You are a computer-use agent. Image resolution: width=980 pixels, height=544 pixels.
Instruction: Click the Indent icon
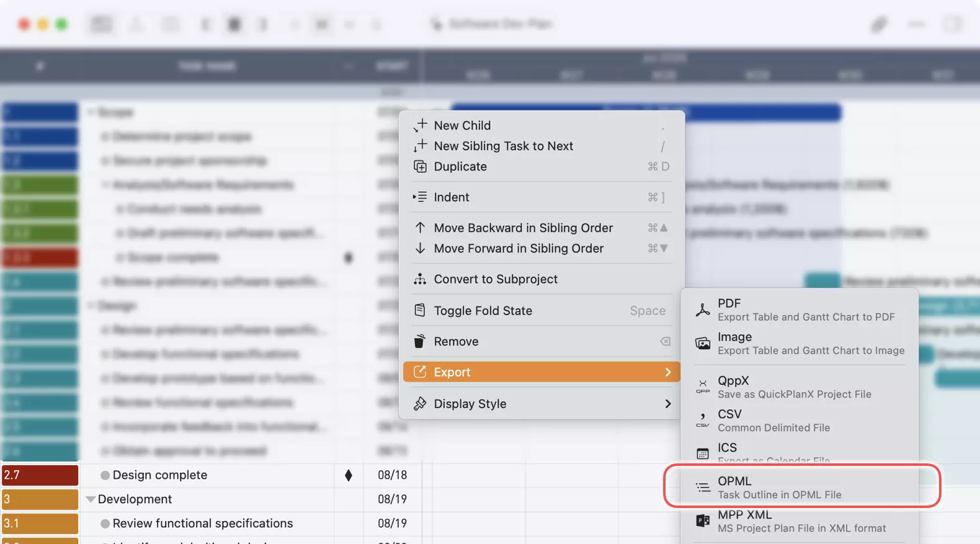[x=420, y=197]
